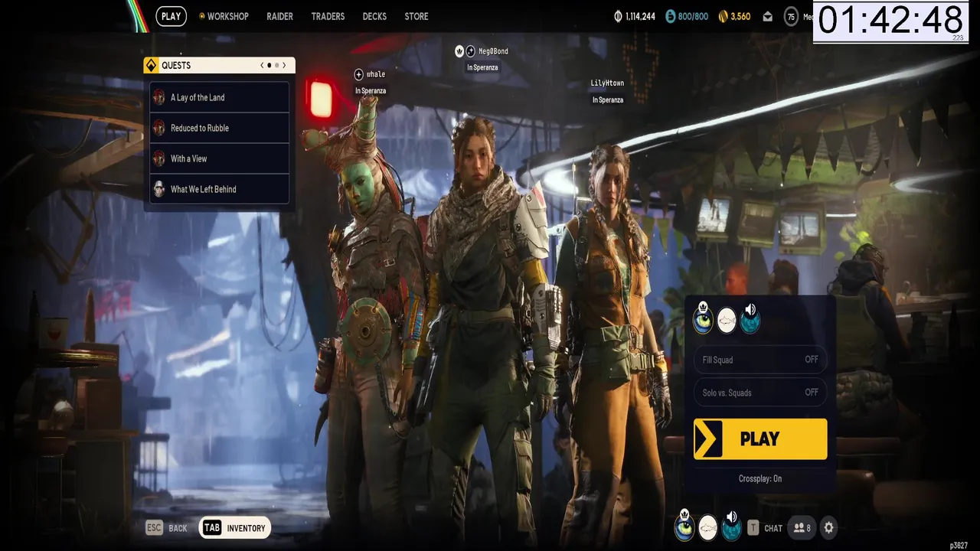Open quest A Lay of the Land
The image size is (980, 551).
pyautogui.click(x=220, y=97)
